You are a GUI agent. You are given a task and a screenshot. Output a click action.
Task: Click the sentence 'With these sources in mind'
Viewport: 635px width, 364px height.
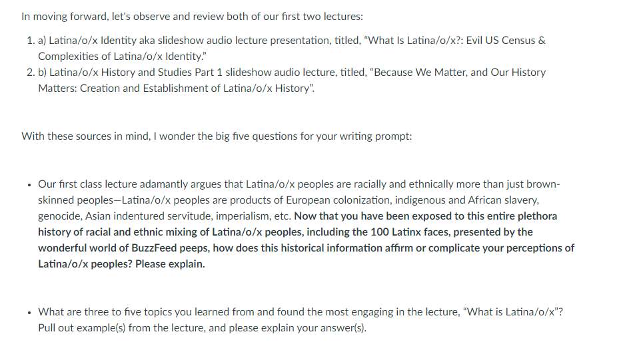coord(217,136)
